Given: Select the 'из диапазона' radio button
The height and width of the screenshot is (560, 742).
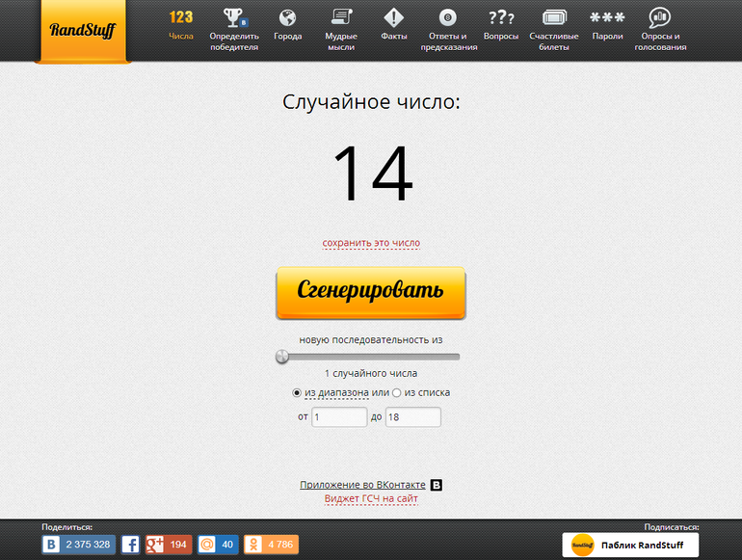Looking at the screenshot, I should pyautogui.click(x=297, y=393).
